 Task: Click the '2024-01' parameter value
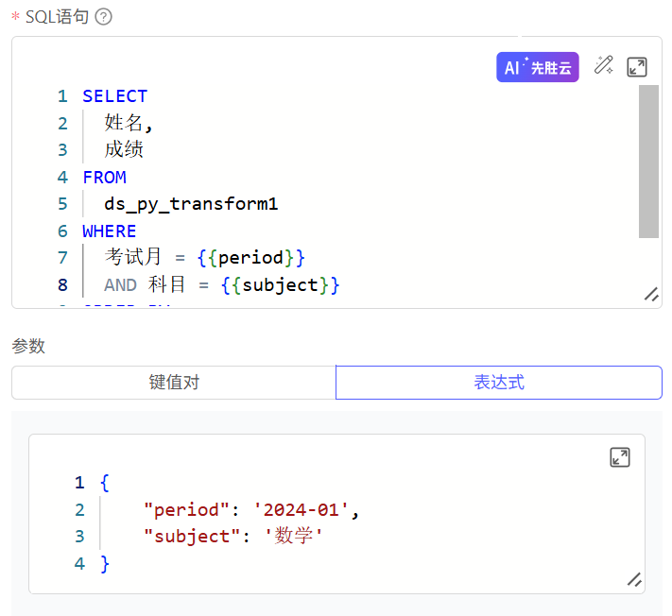[301, 510]
